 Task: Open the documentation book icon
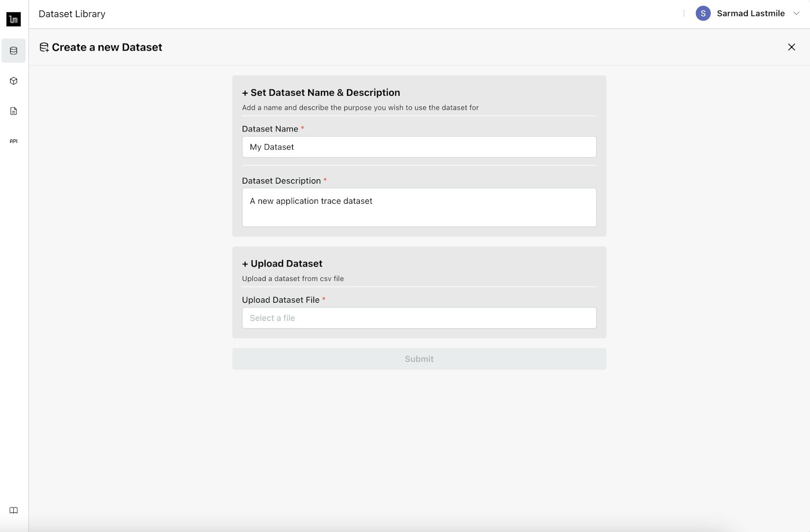tap(13, 510)
